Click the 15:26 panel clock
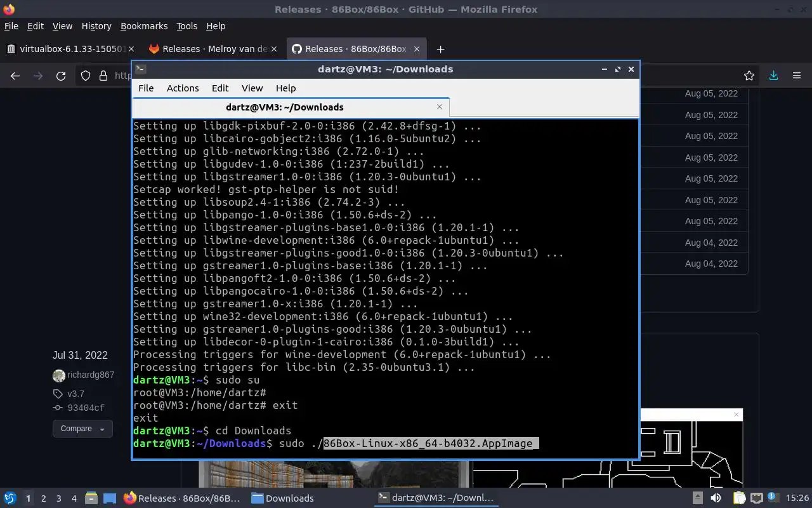The width and height of the screenshot is (812, 508). [x=797, y=498]
